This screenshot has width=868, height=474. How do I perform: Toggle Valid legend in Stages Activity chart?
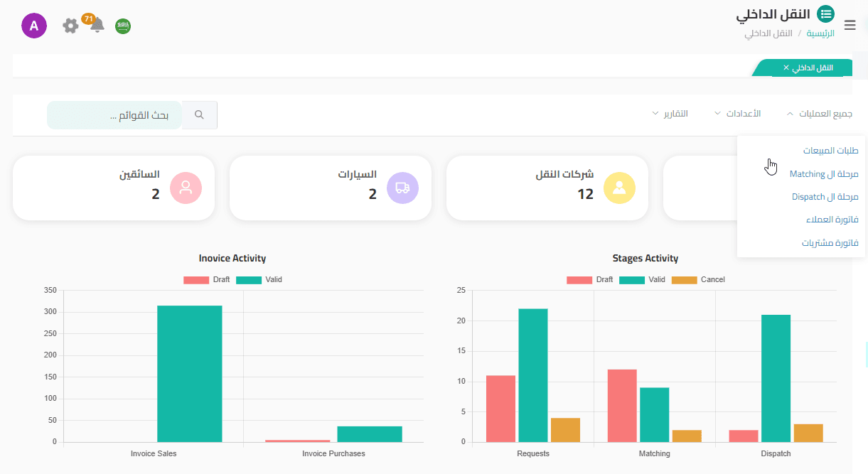(x=643, y=280)
